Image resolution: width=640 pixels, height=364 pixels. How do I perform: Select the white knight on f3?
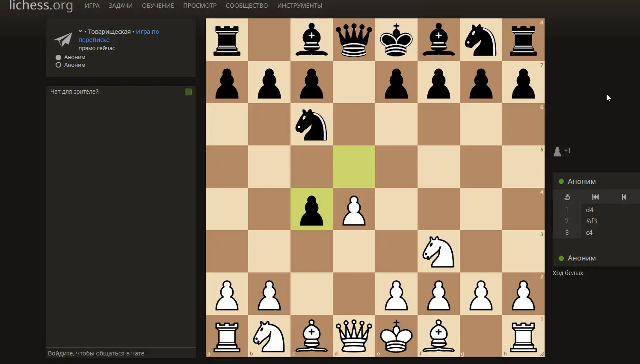coord(439,252)
